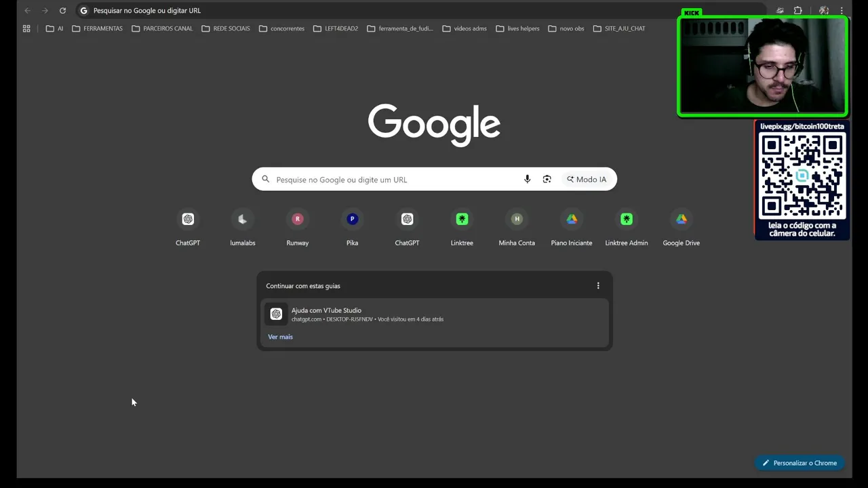Start voice search with microphone icon
Image resolution: width=868 pixels, height=488 pixels.
(x=527, y=180)
